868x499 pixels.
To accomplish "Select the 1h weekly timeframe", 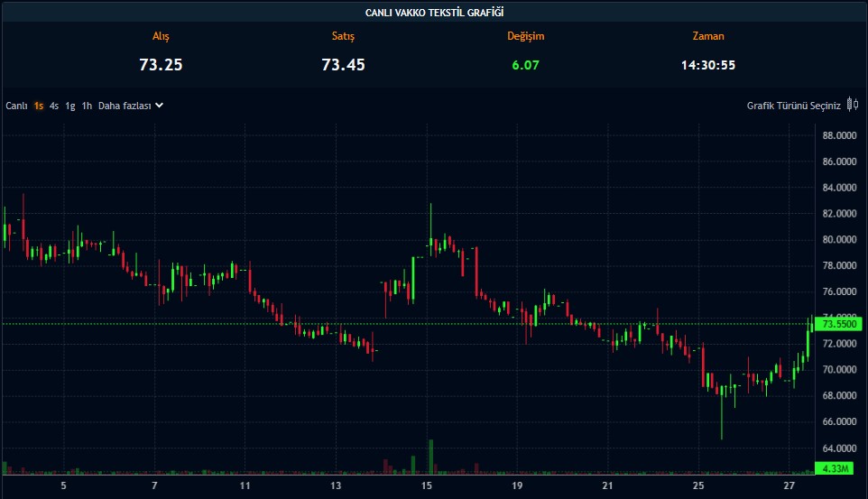I will tap(87, 106).
